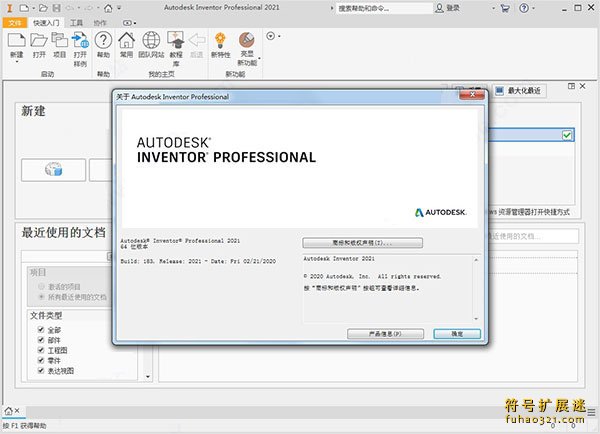Click the 最大化最近 maximize recent button
The image size is (600, 434).
tap(518, 91)
